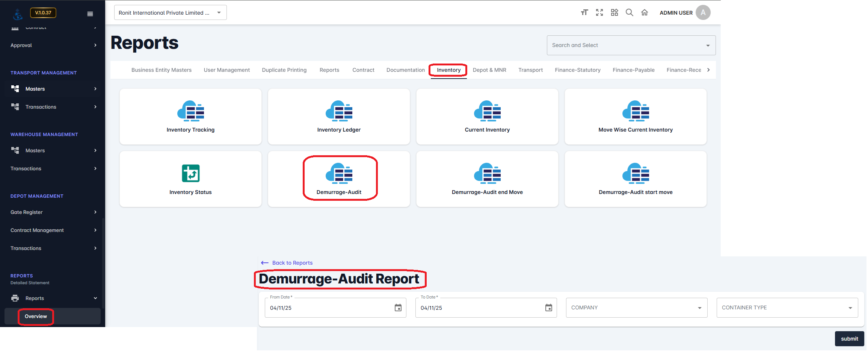Open the company selector Ronit International dropdown
Viewport: 868px width, 353px height.
(170, 13)
